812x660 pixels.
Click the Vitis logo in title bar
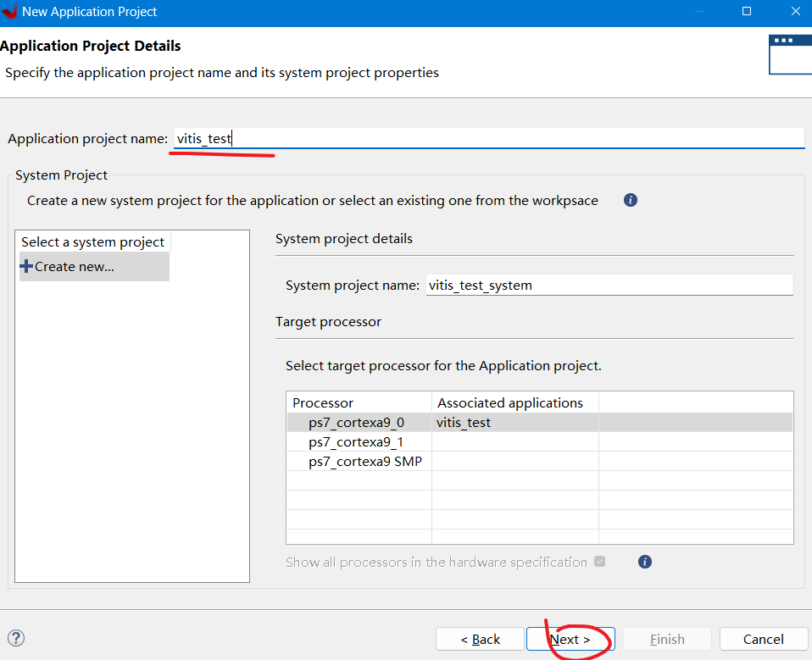[9, 12]
